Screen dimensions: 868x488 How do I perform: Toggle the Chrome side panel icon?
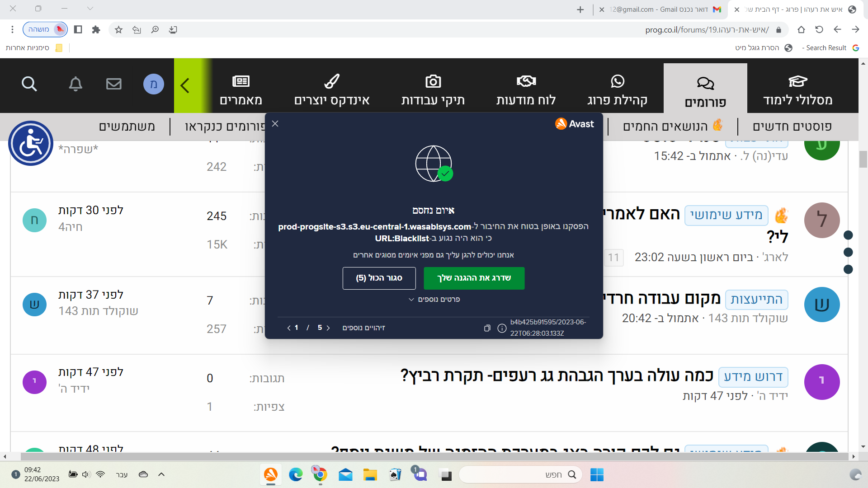click(x=78, y=30)
